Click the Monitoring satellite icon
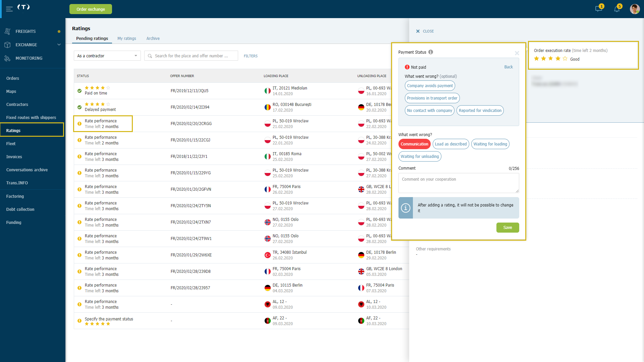This screenshot has height=362, width=644. coord(7,58)
